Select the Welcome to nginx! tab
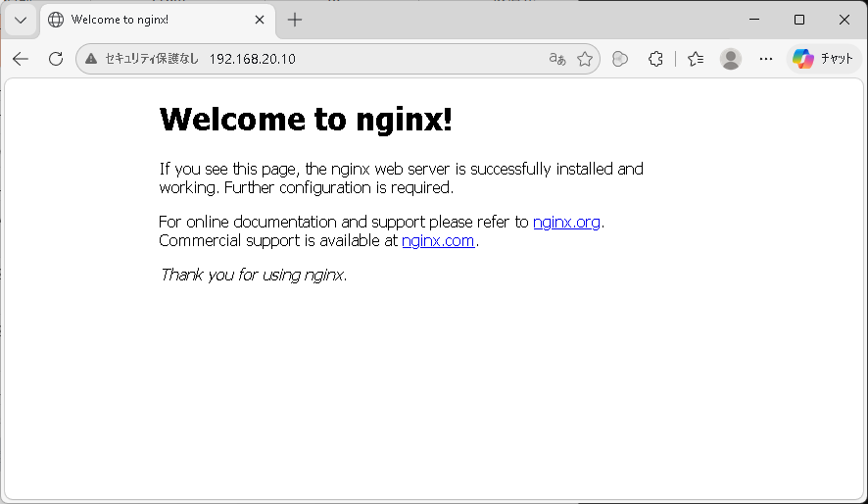This screenshot has width=868, height=504. point(147,20)
